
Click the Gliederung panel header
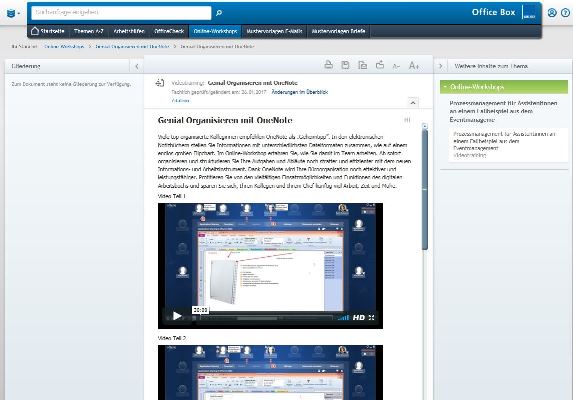pos(68,66)
